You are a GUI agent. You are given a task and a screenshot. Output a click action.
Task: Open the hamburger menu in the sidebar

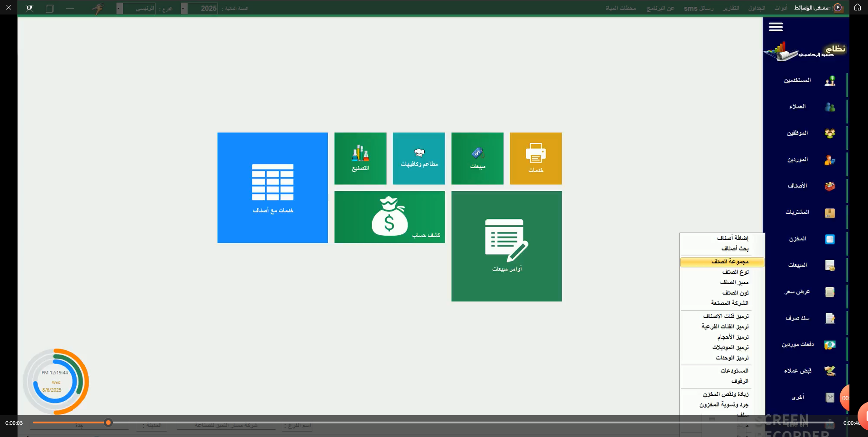[776, 27]
